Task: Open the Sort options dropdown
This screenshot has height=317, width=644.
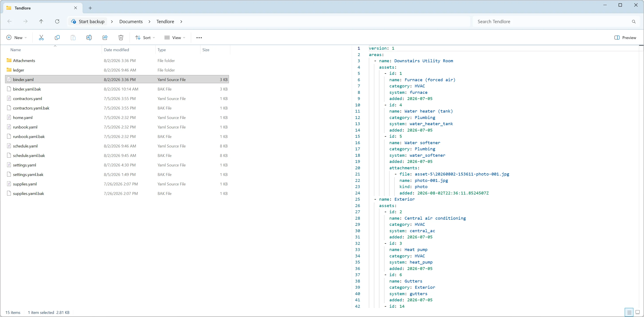Action: (x=145, y=38)
